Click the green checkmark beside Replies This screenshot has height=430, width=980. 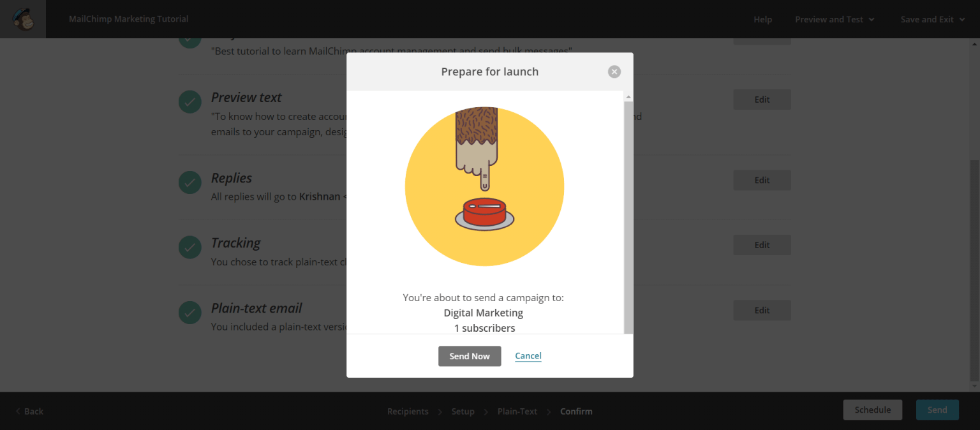tap(190, 182)
